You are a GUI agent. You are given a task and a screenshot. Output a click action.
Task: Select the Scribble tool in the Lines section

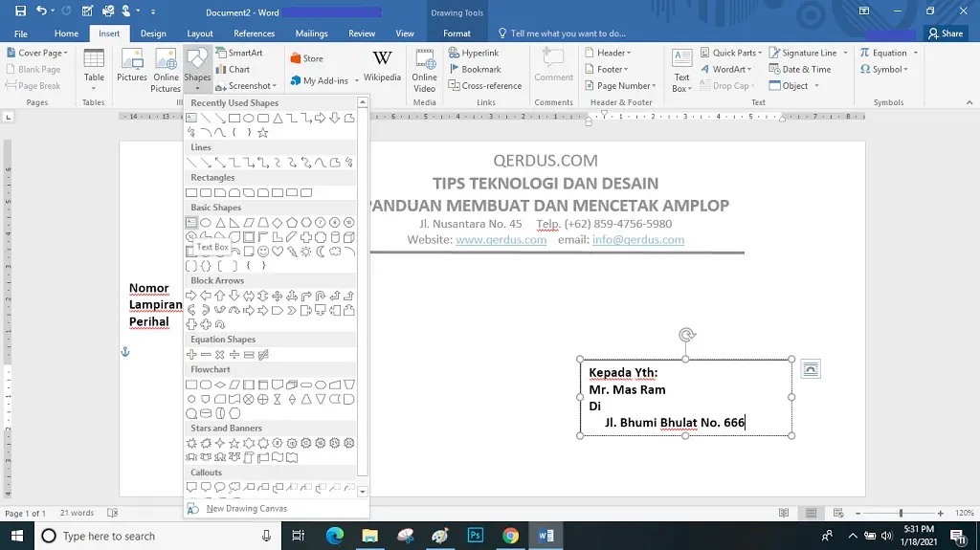point(349,163)
